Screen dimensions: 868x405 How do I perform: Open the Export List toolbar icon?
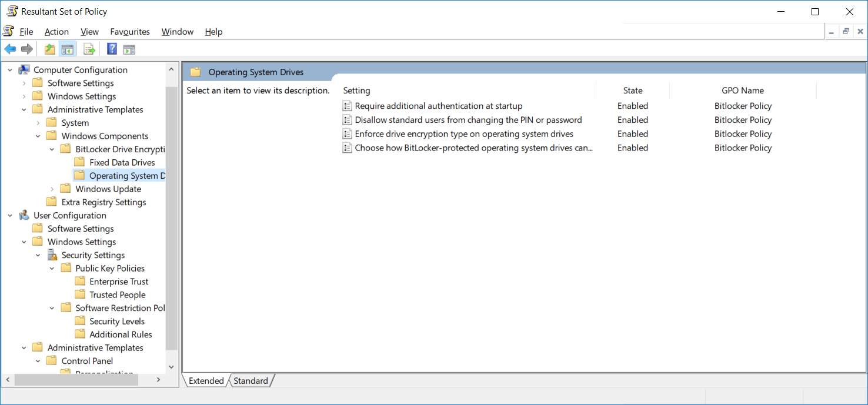point(89,49)
